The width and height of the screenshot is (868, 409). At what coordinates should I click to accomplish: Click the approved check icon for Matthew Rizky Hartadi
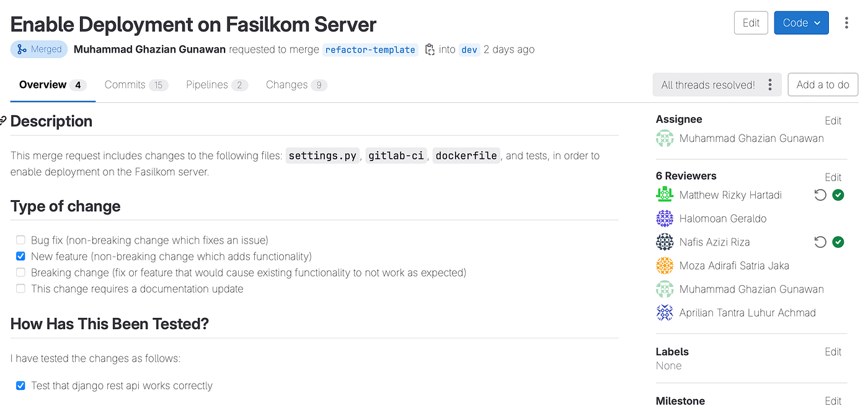point(838,195)
